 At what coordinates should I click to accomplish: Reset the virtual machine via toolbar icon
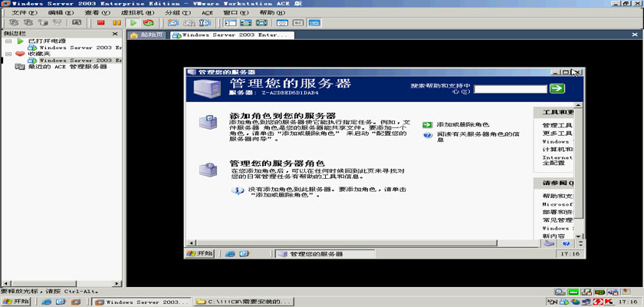coord(148,22)
